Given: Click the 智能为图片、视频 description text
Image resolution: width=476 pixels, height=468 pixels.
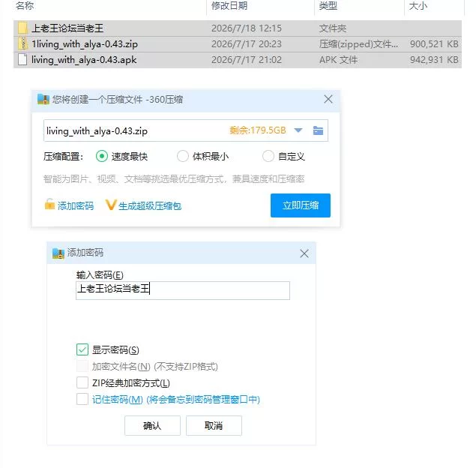Looking at the screenshot, I should click(174, 179).
